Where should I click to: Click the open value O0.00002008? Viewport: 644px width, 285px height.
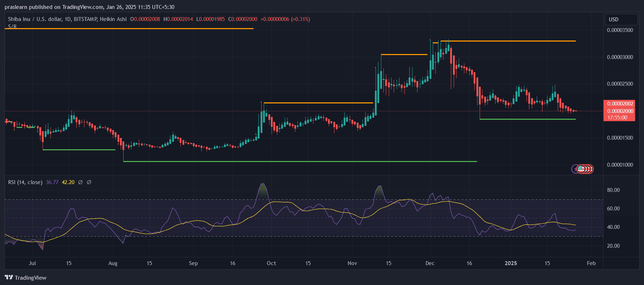pyautogui.click(x=145, y=19)
